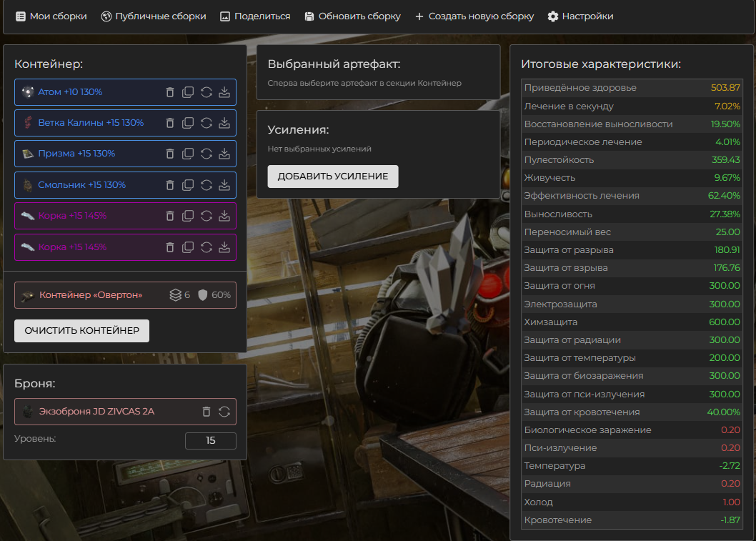Delete the Атом +10 artifact
The width and height of the screenshot is (756, 541).
tap(170, 92)
